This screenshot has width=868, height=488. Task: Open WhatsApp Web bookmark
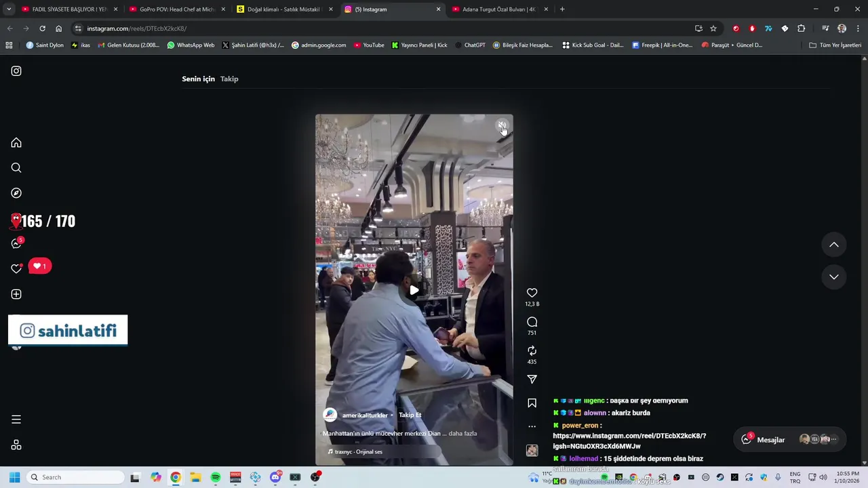tap(191, 45)
